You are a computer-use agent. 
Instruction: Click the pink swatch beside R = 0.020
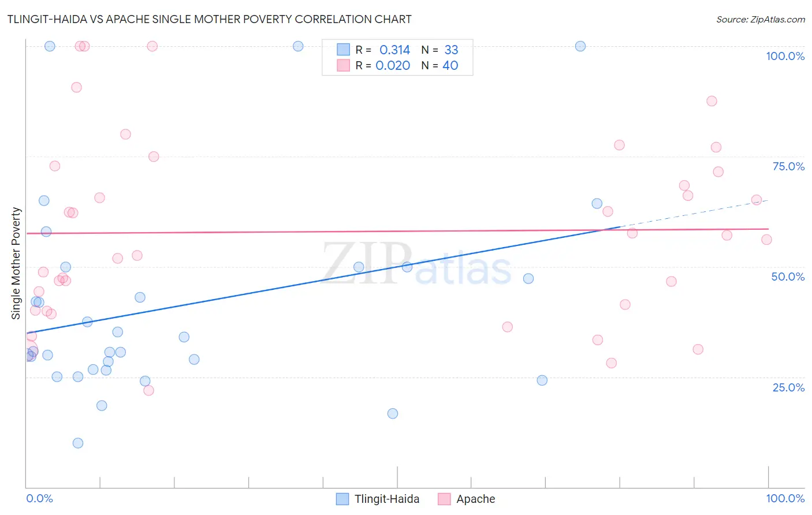[344, 65]
